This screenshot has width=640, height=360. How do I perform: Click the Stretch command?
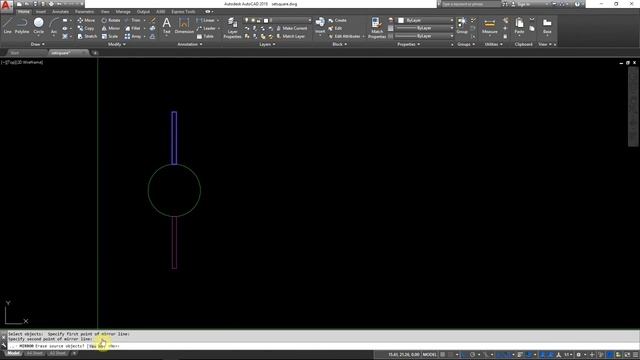coord(87,36)
